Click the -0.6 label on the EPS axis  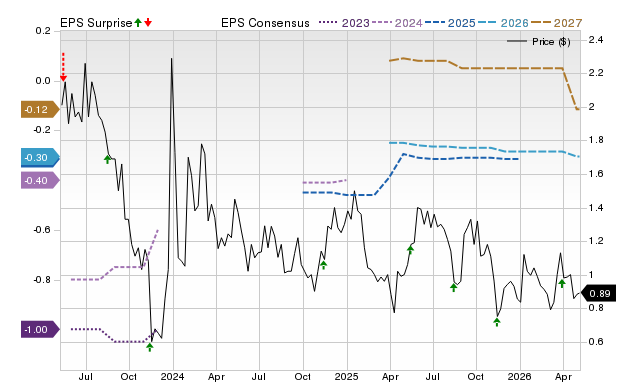42,230
